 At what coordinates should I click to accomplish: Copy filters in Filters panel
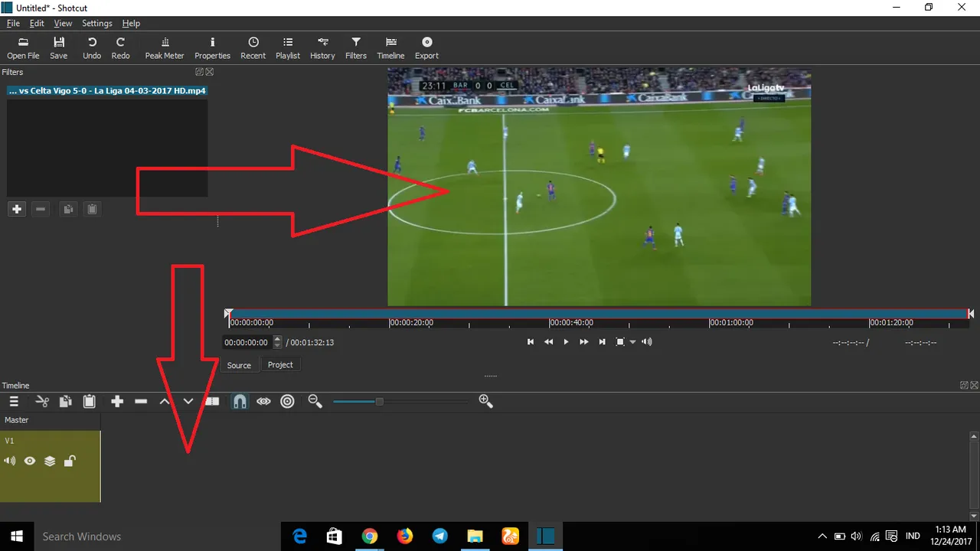click(68, 209)
